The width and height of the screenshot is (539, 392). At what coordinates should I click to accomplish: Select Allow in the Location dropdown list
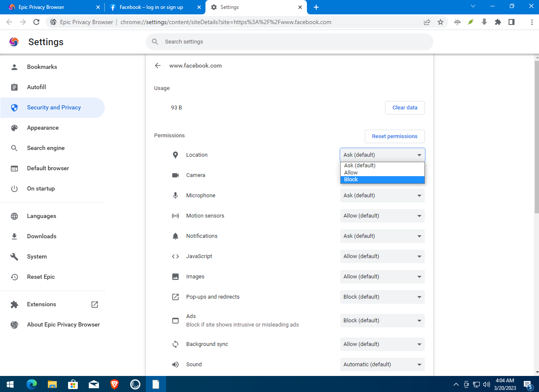point(383,172)
